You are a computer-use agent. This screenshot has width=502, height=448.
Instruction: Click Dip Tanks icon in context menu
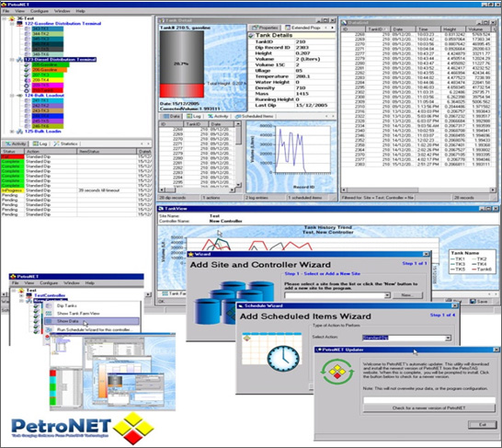(49, 305)
